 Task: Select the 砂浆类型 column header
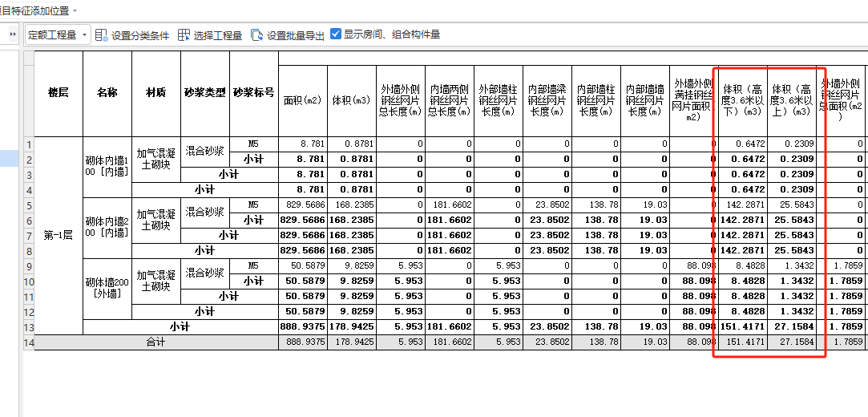click(x=205, y=94)
